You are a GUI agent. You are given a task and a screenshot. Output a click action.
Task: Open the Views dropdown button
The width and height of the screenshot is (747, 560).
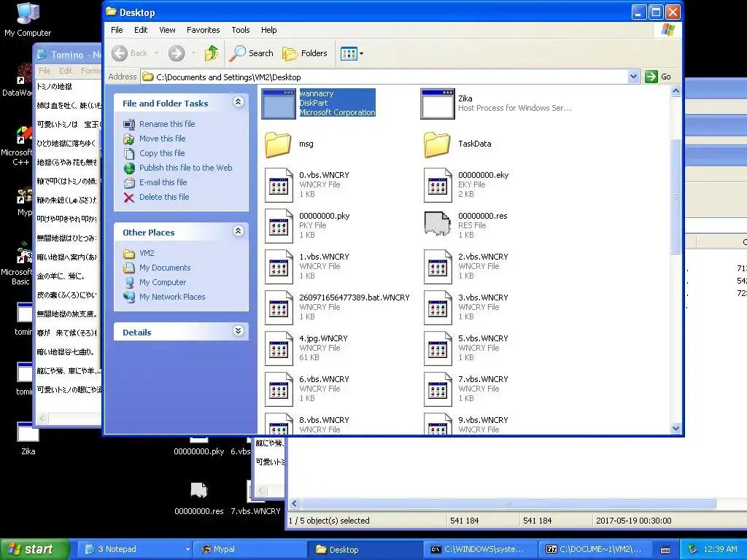(352, 53)
